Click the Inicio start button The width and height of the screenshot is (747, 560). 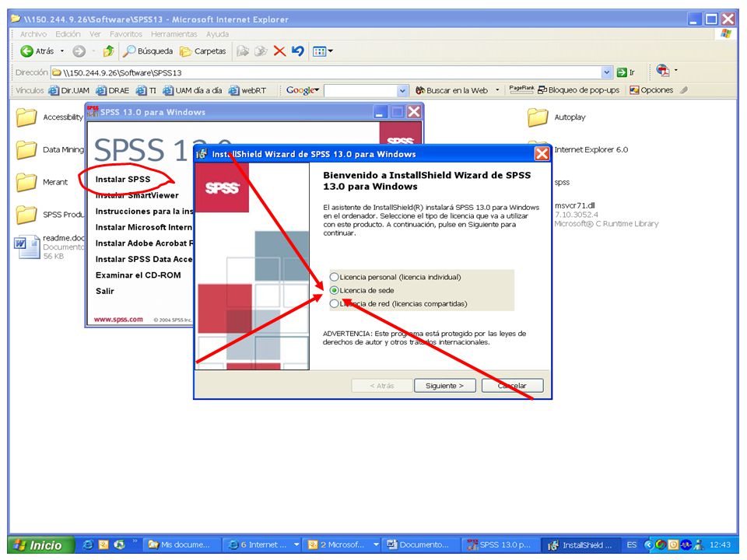coord(40,544)
